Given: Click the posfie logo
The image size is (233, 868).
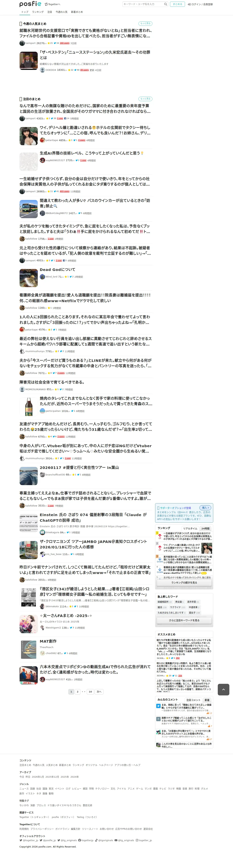Looking at the screenshot, I should tap(30, 4).
